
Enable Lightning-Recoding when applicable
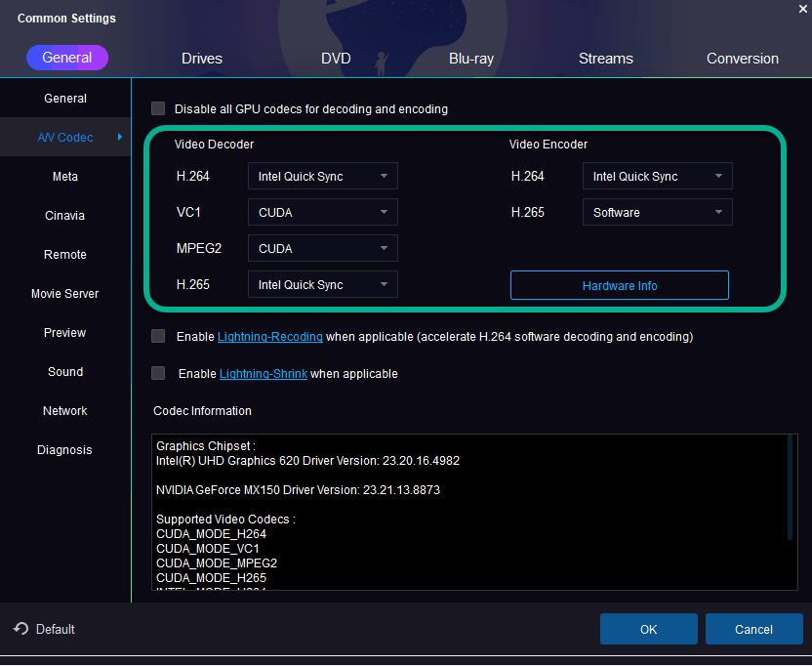[158, 336]
